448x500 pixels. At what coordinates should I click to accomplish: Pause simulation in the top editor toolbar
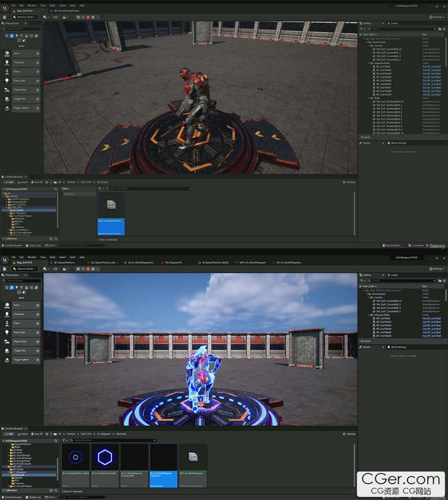tap(78, 17)
